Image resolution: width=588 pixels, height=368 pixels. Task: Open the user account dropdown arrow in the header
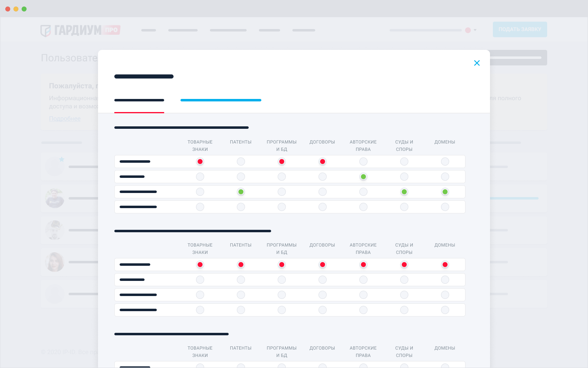click(x=475, y=30)
